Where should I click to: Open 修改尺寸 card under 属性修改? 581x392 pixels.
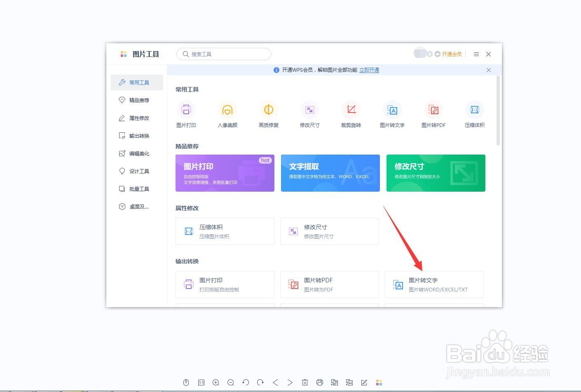[330, 231]
